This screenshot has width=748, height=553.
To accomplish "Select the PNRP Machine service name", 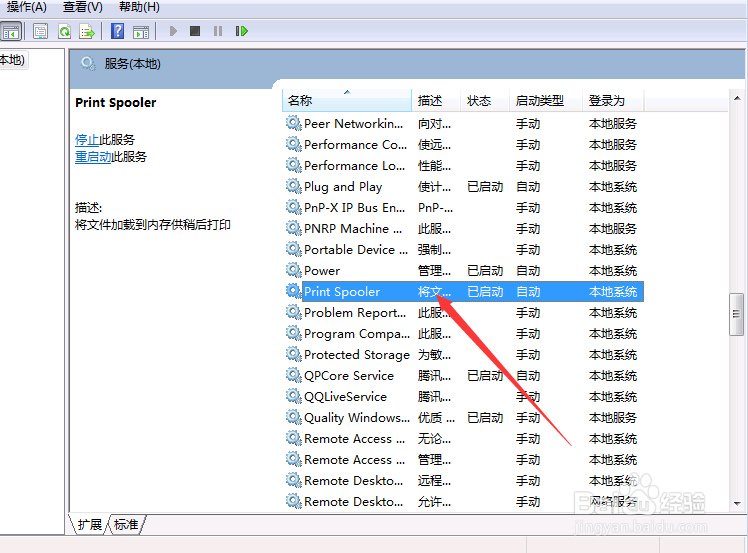I will click(x=353, y=229).
